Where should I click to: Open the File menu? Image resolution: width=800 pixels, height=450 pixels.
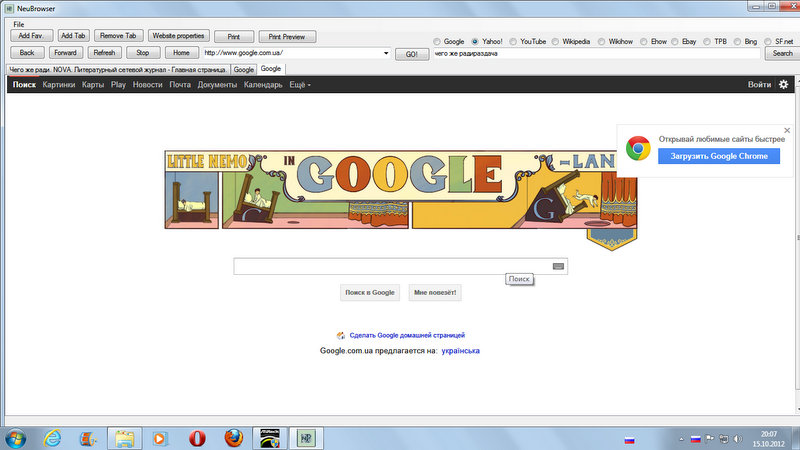point(19,24)
